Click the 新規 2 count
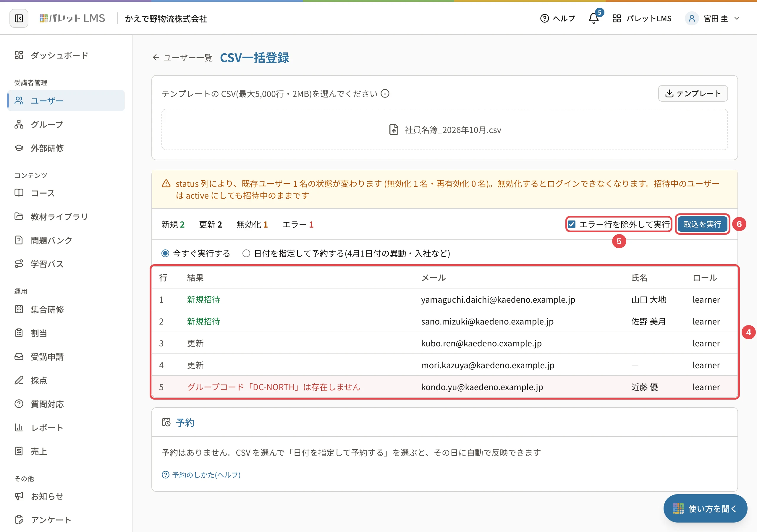Image resolution: width=757 pixels, height=532 pixels. point(173,224)
